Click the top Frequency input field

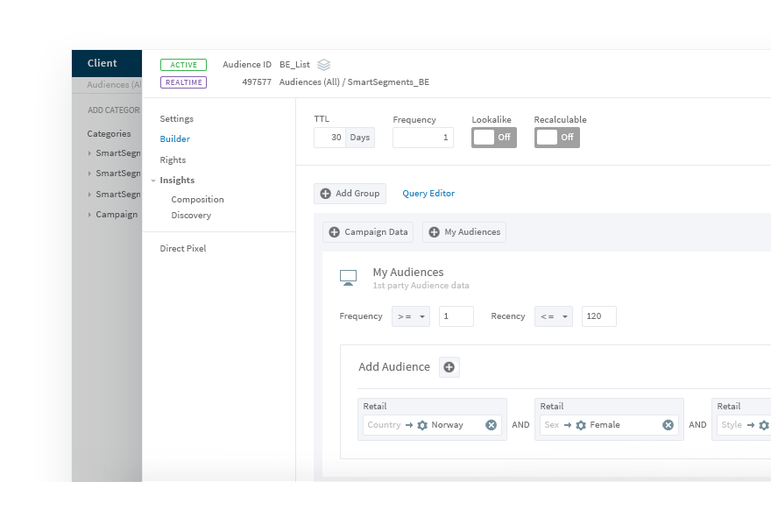[423, 138]
